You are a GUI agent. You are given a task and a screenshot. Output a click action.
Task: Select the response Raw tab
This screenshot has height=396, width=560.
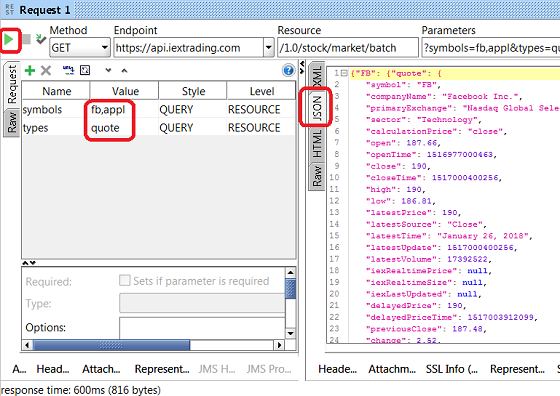point(317,176)
